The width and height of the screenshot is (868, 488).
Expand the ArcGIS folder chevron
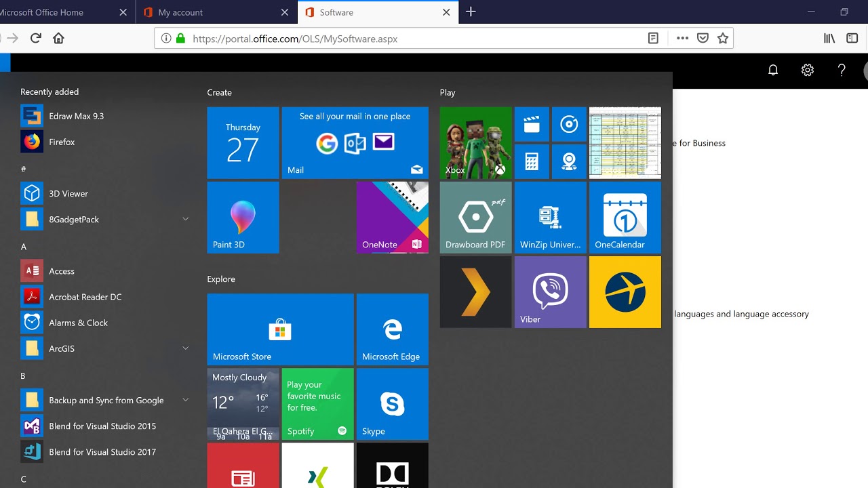185,348
